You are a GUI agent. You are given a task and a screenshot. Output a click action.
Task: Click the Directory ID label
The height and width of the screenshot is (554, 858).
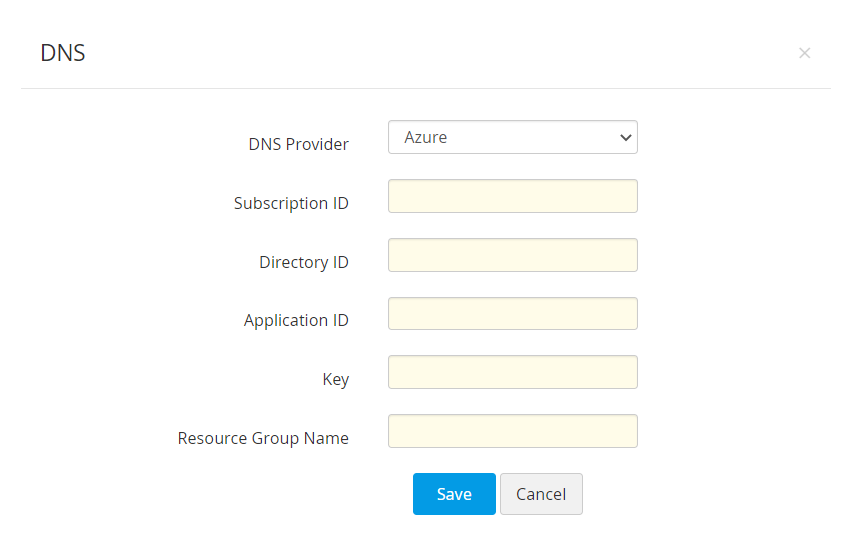pos(304,262)
